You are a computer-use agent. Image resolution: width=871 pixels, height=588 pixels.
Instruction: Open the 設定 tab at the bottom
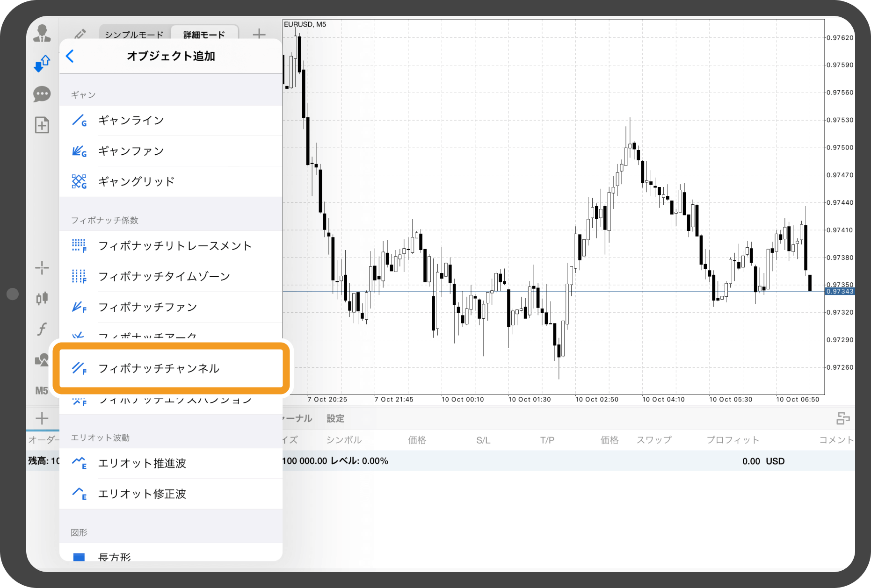point(335,418)
